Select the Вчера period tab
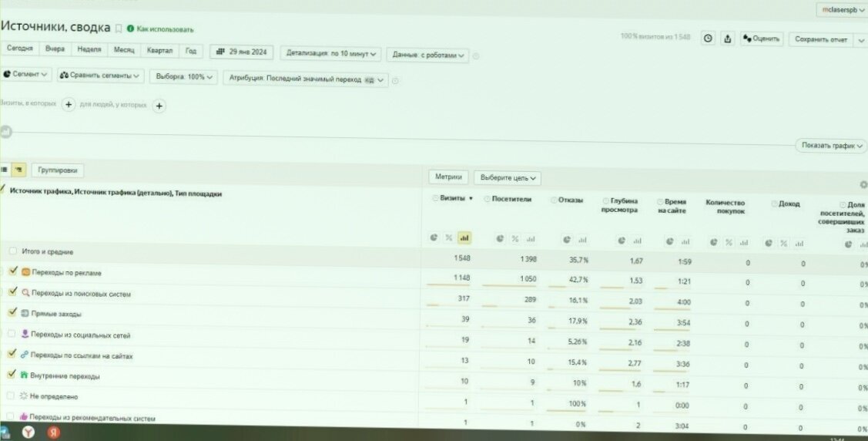This screenshot has width=868, height=441. (x=55, y=49)
